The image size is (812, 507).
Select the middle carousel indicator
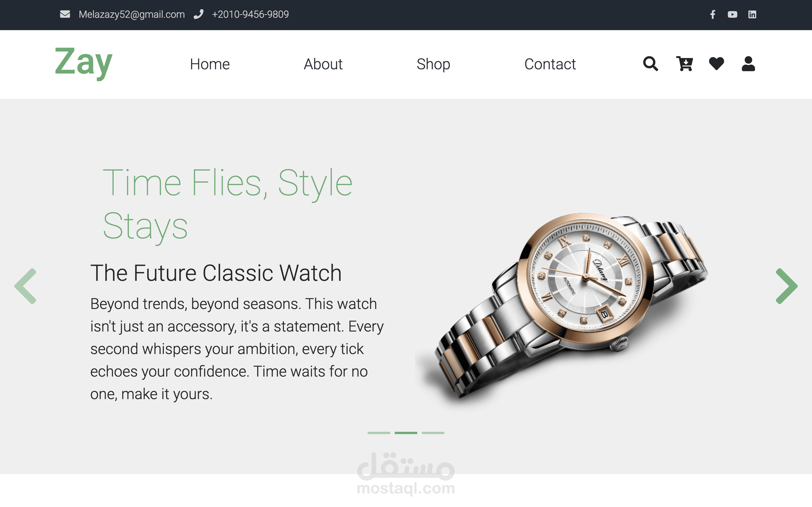(x=406, y=433)
